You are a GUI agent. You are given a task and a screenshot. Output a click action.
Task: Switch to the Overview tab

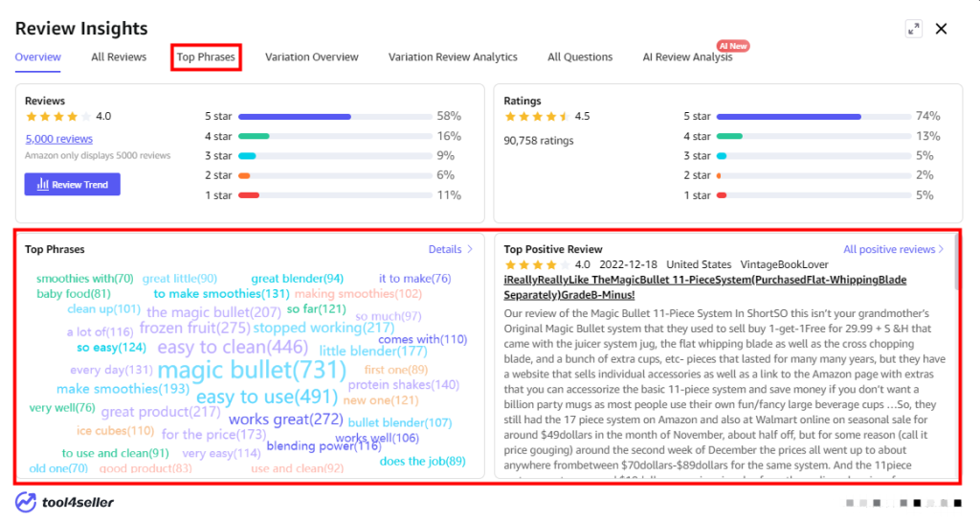click(x=38, y=57)
